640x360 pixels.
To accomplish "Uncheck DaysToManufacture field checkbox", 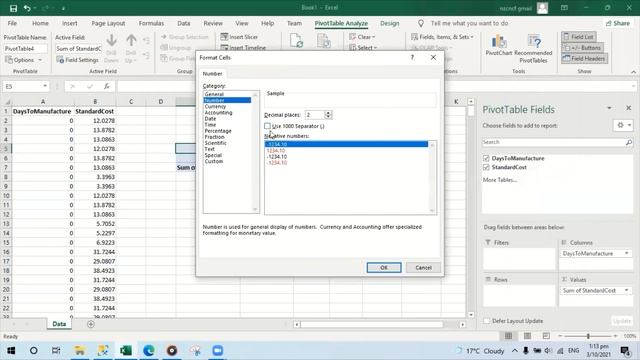I will 486,158.
